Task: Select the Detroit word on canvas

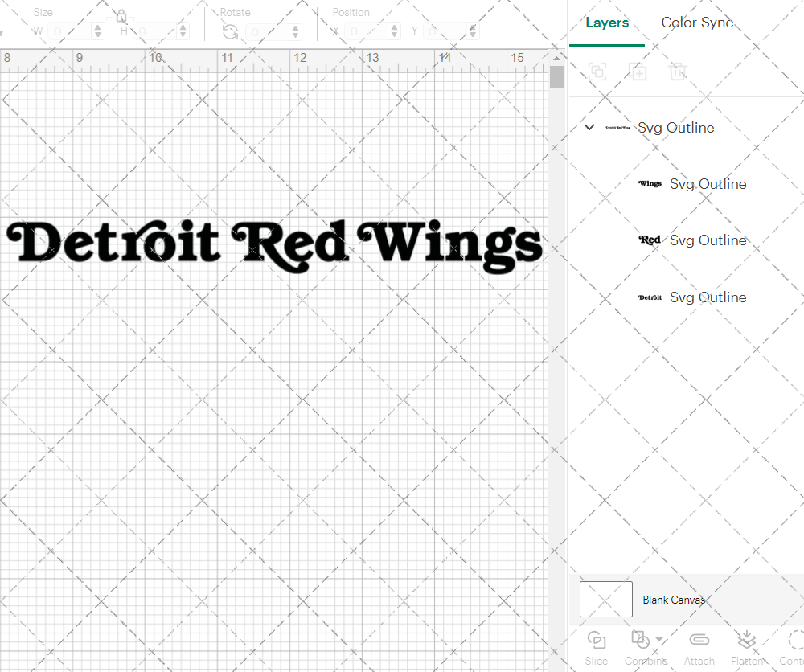Action: click(x=113, y=241)
